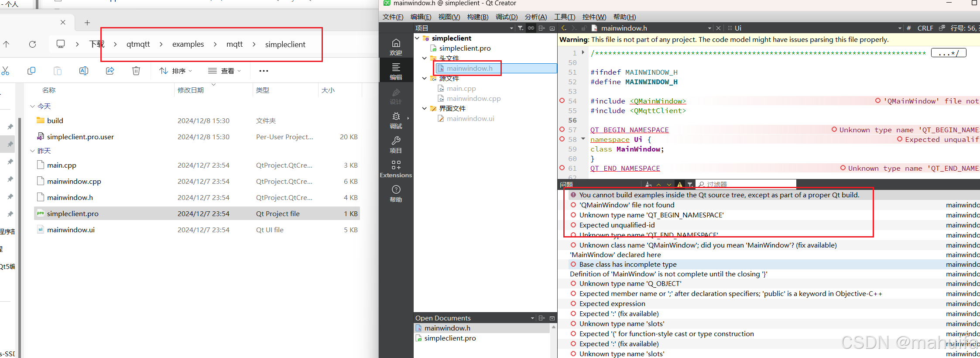This screenshot has height=358, width=980.
Task: Sort by 修改日期 column header
Action: coord(191,90)
